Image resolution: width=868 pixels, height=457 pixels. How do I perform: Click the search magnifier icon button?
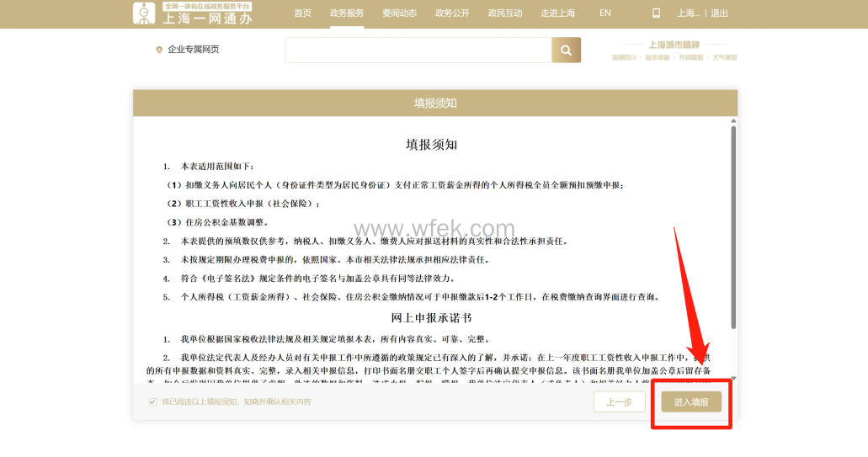coord(566,50)
